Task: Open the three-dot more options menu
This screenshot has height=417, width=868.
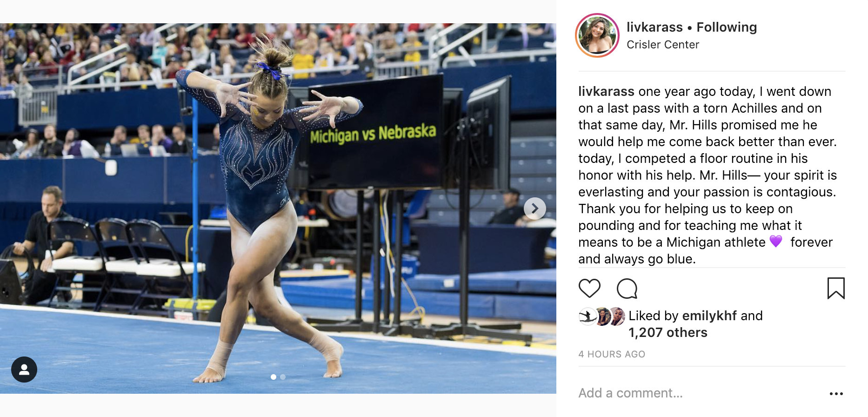Action: [836, 394]
